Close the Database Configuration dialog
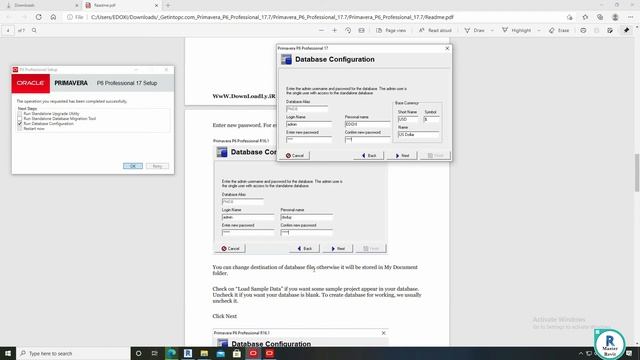The image size is (640, 360). click(447, 48)
